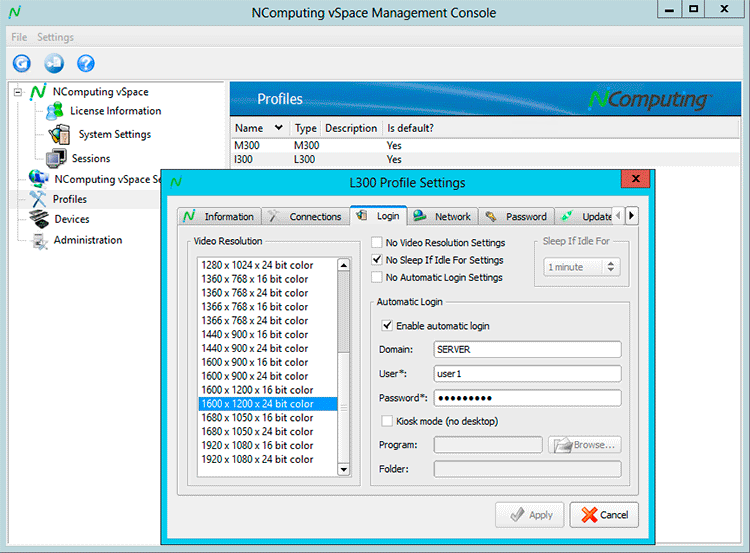Click resolution list scroll down arrow

[343, 469]
